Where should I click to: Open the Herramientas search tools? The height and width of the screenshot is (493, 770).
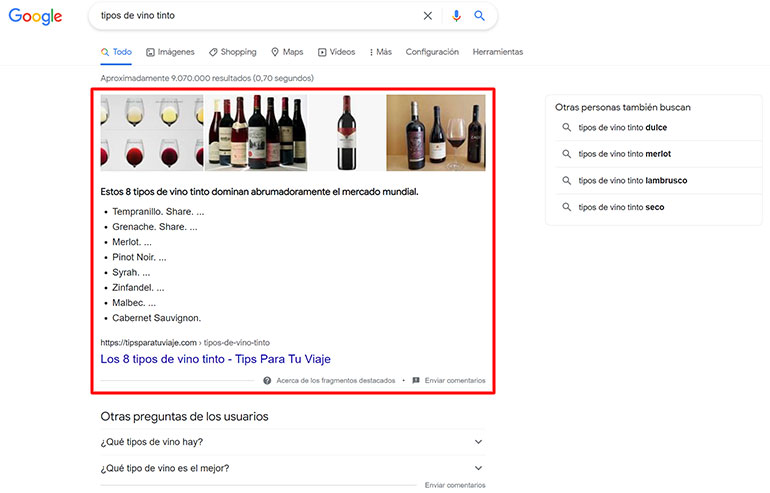pos(497,52)
